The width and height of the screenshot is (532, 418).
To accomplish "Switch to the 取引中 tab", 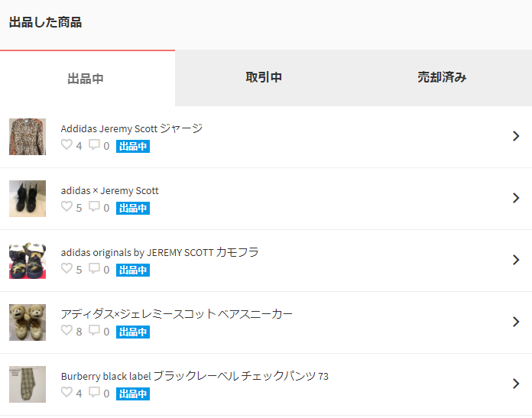I will pos(264,78).
